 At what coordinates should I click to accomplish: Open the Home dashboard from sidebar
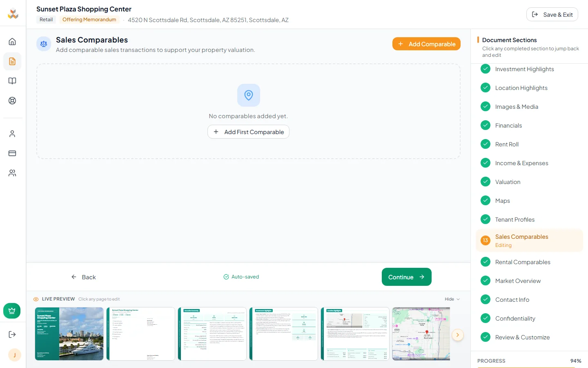tap(12, 41)
